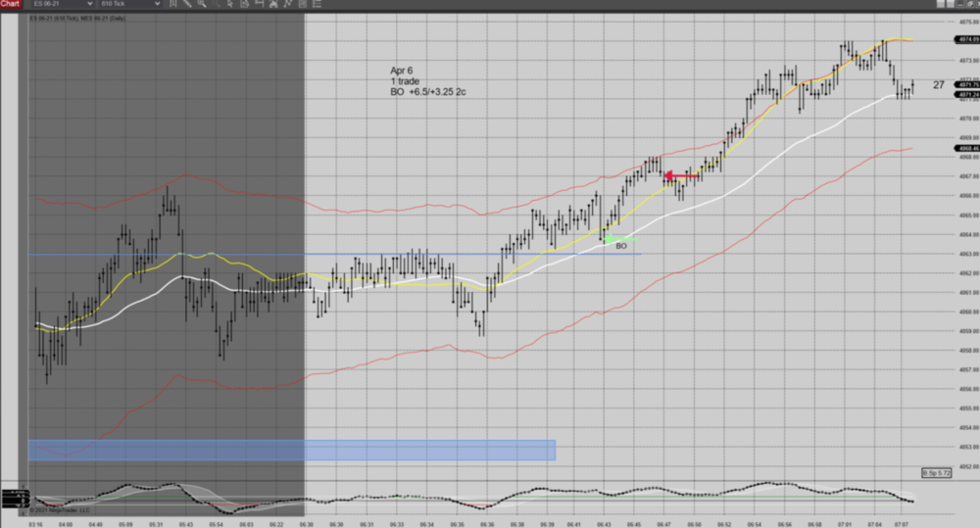Toggle the Chart Trader panel icon

click(259, 4)
